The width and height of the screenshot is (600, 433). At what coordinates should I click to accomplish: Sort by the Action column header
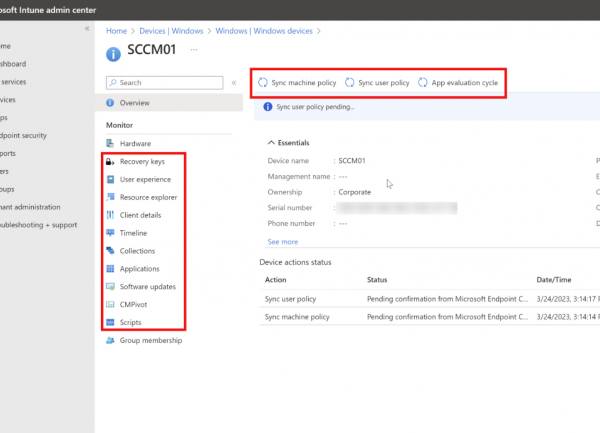pos(276,280)
